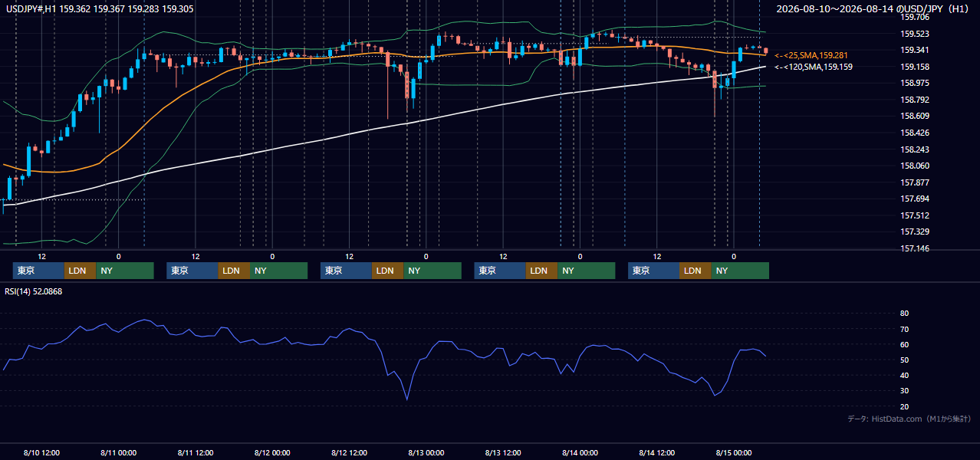Click the 8/14 00:00 time axis label
980x460 pixels.
pos(580,452)
